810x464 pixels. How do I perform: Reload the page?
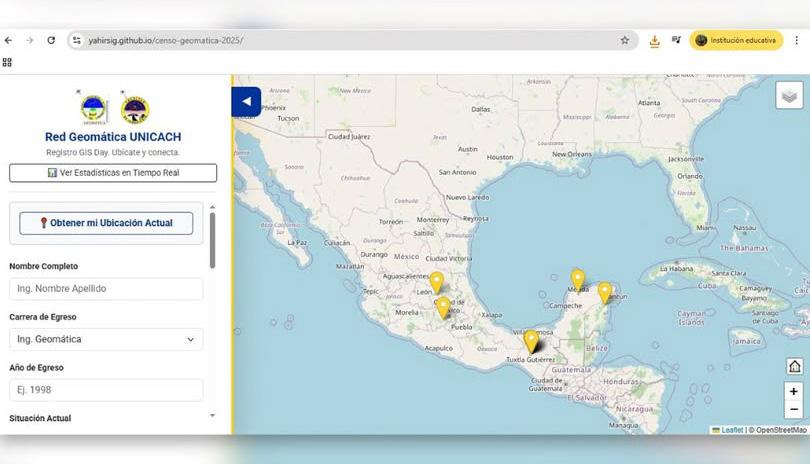51,40
